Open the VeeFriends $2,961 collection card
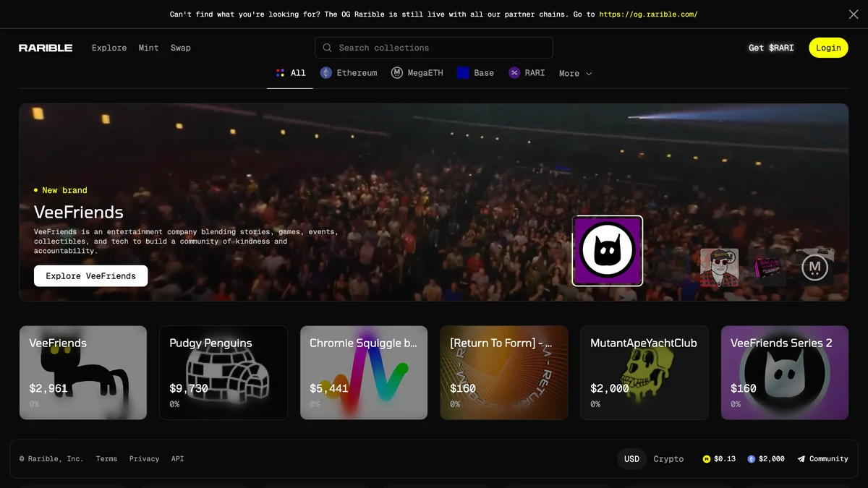The width and height of the screenshot is (868, 488). (x=83, y=372)
